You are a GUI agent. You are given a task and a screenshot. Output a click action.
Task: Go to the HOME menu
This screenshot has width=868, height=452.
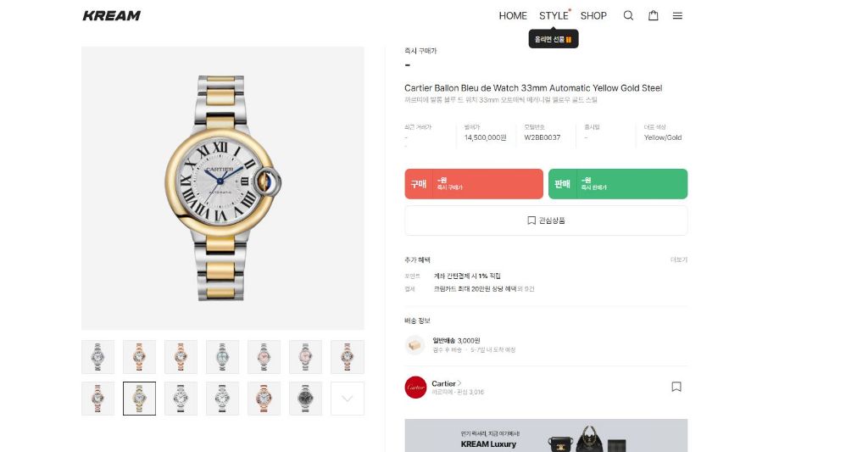tap(513, 15)
